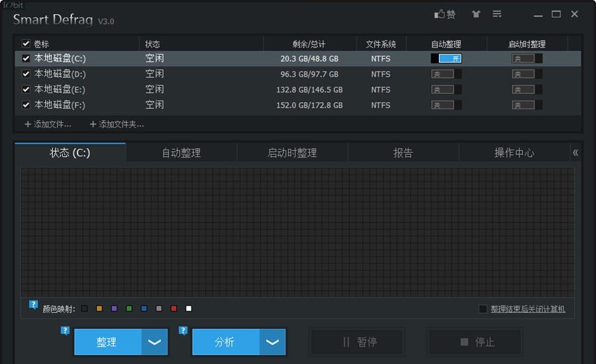
Task: Open the skin (shirt) icon
Action: point(476,14)
